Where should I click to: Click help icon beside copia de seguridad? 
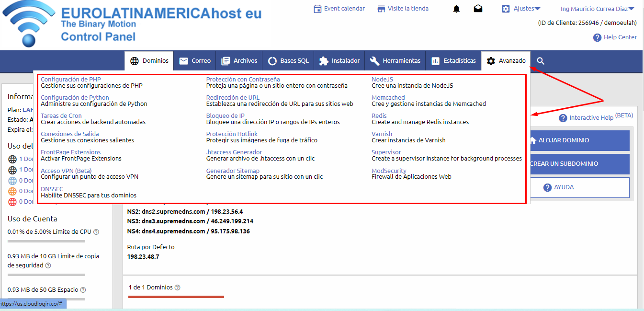48,265
